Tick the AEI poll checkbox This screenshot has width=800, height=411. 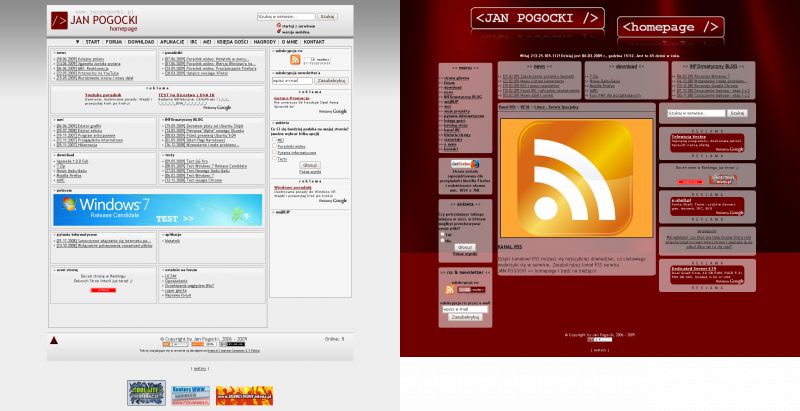[x=274, y=139]
